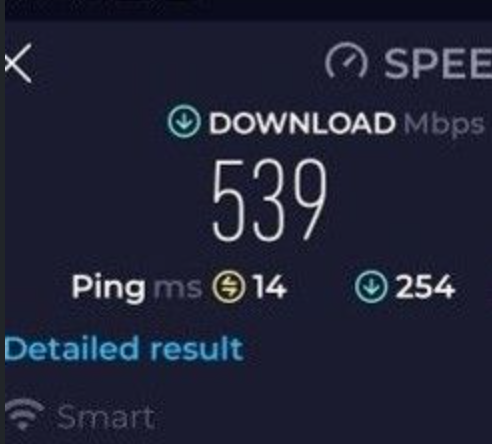This screenshot has width=492, height=444.
Task: Close the speed test result with X
Action: pyautogui.click(x=18, y=63)
